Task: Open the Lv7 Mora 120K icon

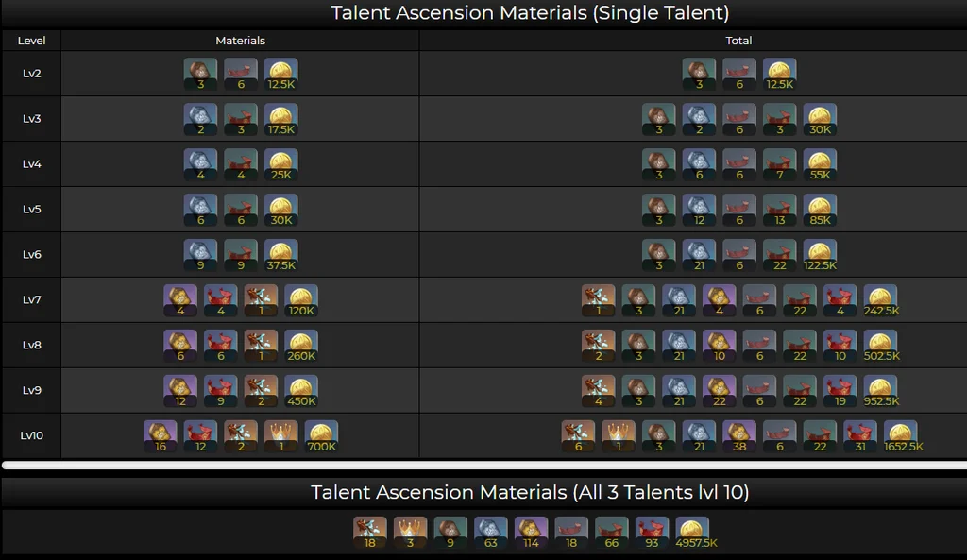Action: pyautogui.click(x=301, y=300)
